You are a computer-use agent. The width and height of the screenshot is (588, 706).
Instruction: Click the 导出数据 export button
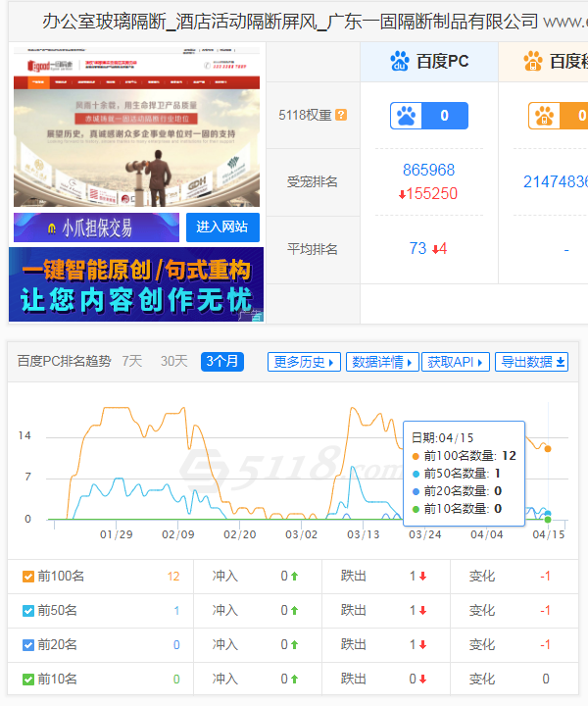pos(532,362)
